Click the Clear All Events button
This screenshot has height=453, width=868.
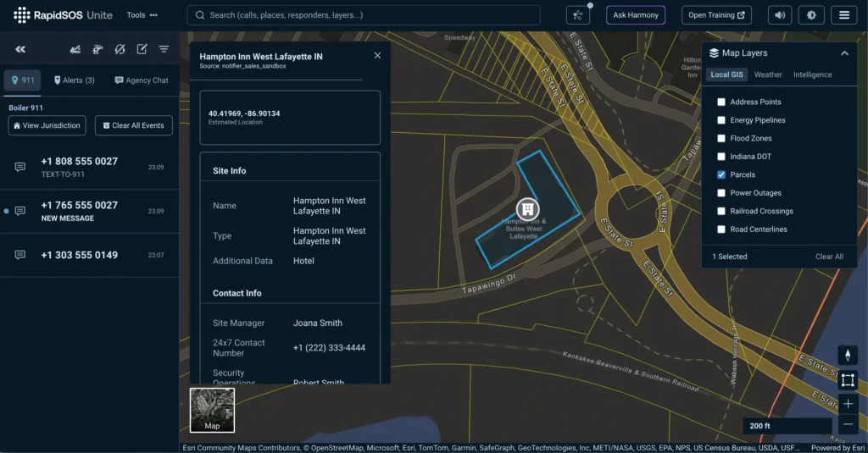tap(133, 125)
